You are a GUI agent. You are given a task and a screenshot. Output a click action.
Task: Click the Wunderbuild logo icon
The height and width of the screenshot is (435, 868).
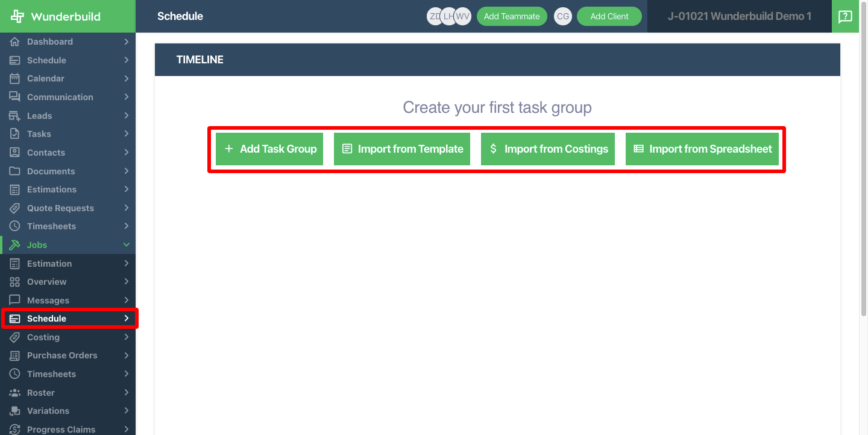click(x=17, y=16)
